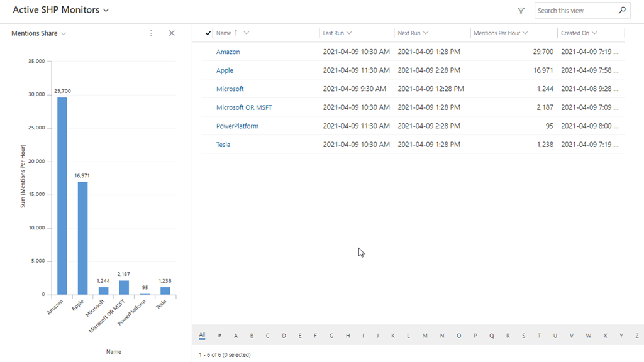Expand the Active SHP Monitors view selector
Image resolution: width=644 pixels, height=362 pixels.
click(x=106, y=10)
